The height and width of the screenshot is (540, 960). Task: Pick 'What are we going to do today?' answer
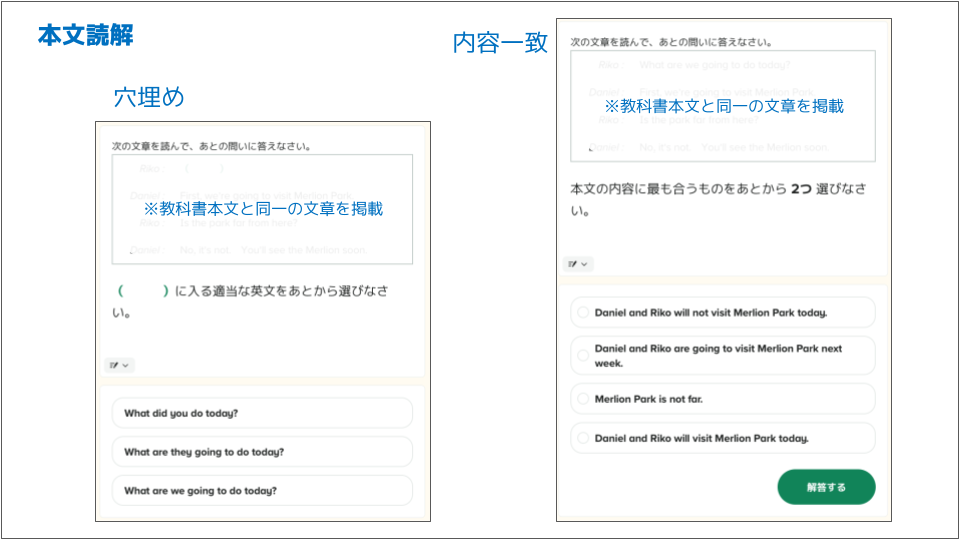pyautogui.click(x=262, y=491)
